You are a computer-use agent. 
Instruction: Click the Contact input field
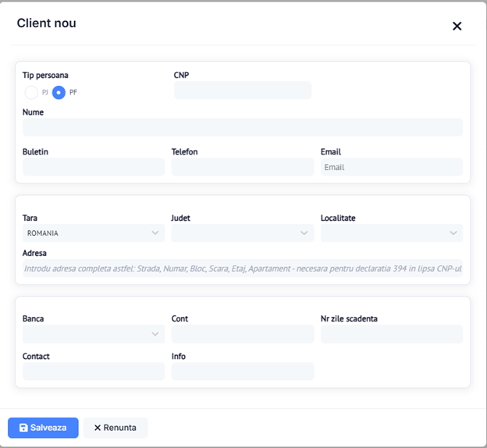[93, 372]
